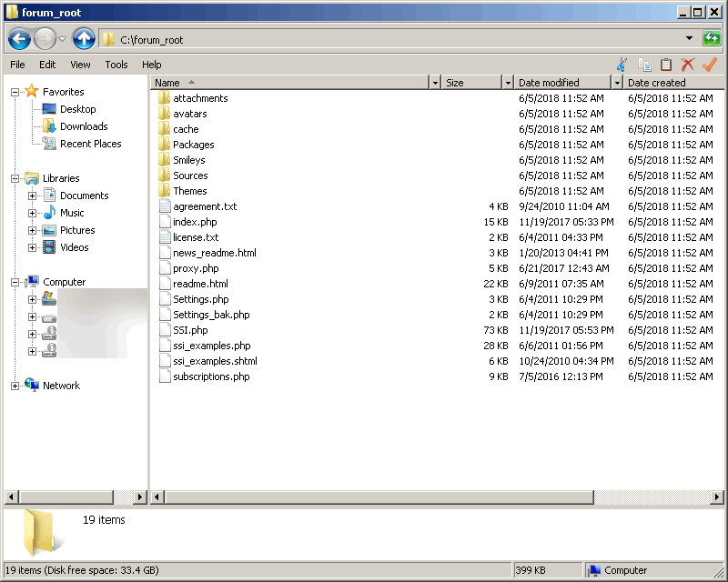Screen dimensions: 728x582
Task: Click the Music note icon
Action: coord(49,213)
